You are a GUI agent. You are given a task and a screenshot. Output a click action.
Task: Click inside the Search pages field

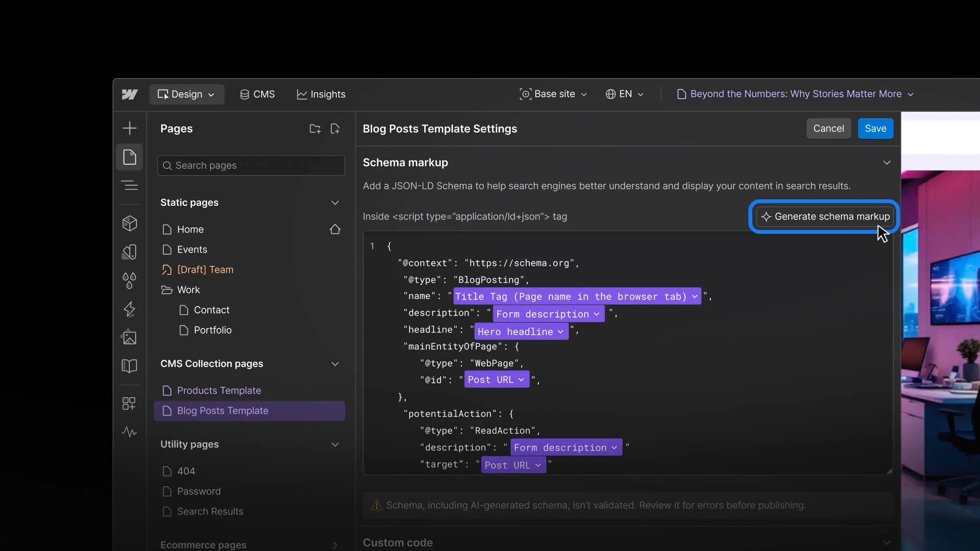pyautogui.click(x=251, y=165)
